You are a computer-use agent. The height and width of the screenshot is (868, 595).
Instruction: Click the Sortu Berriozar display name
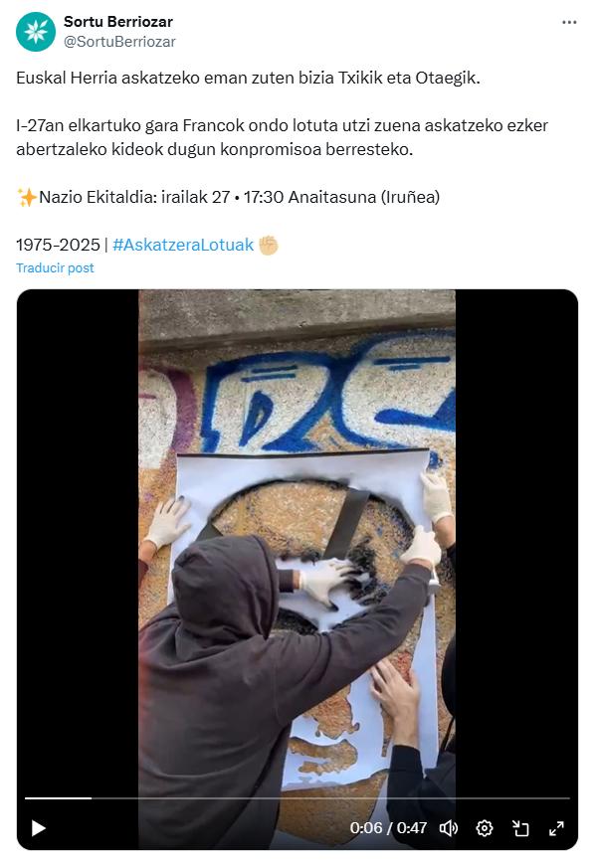[x=118, y=22]
